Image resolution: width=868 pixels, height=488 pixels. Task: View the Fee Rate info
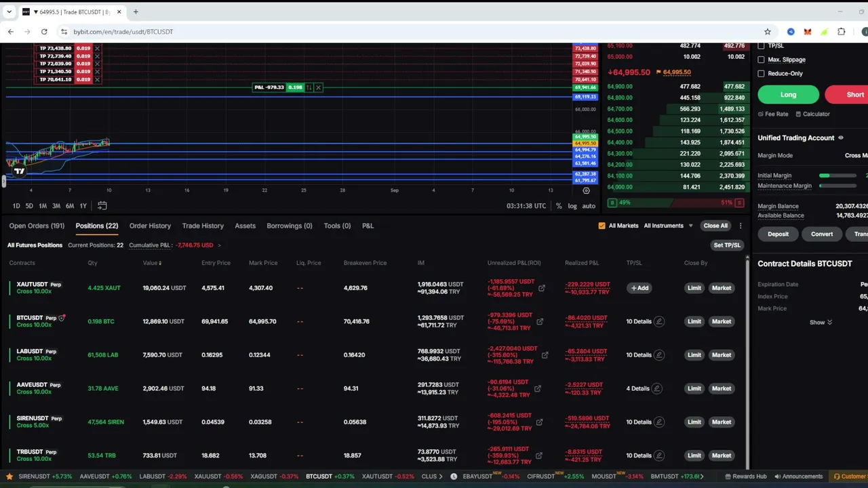[773, 114]
